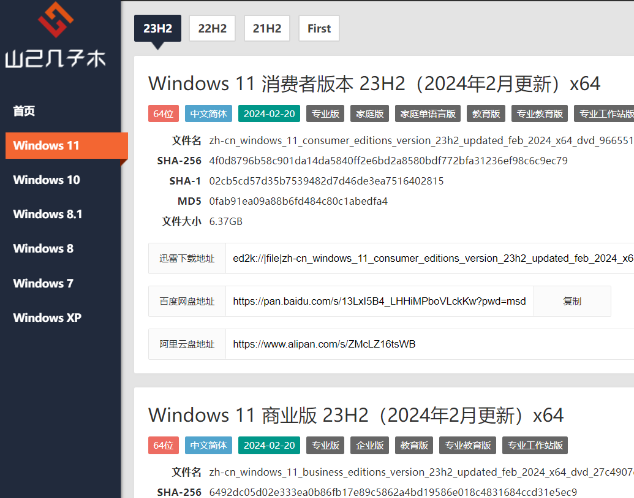
Task: Click the 教育版 tag on consumer edition
Action: (486, 114)
